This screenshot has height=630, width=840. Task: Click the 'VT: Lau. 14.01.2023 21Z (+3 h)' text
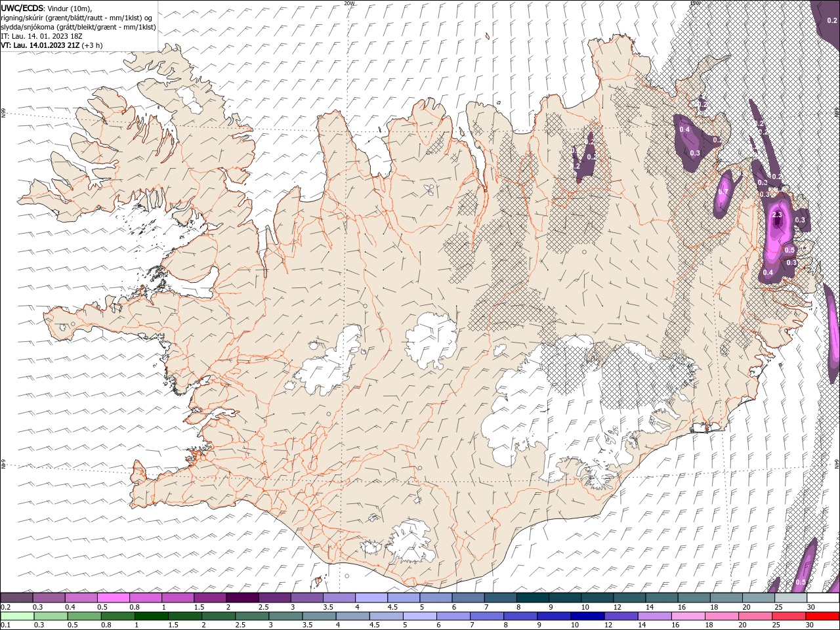point(51,45)
